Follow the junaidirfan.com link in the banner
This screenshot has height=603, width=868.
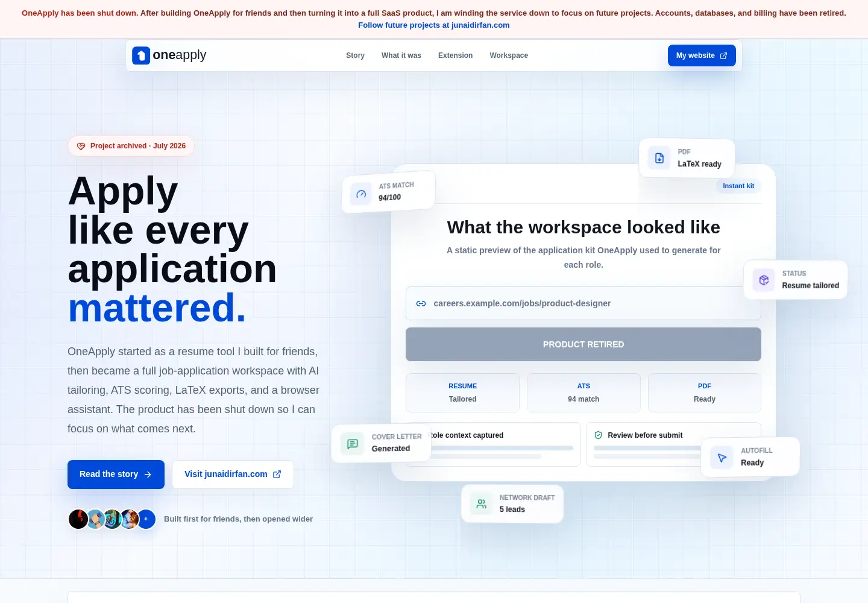(x=434, y=25)
